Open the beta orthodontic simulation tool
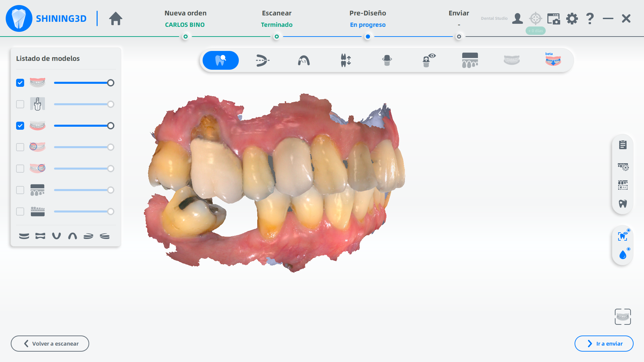Image resolution: width=644 pixels, height=362 pixels. 553,60
